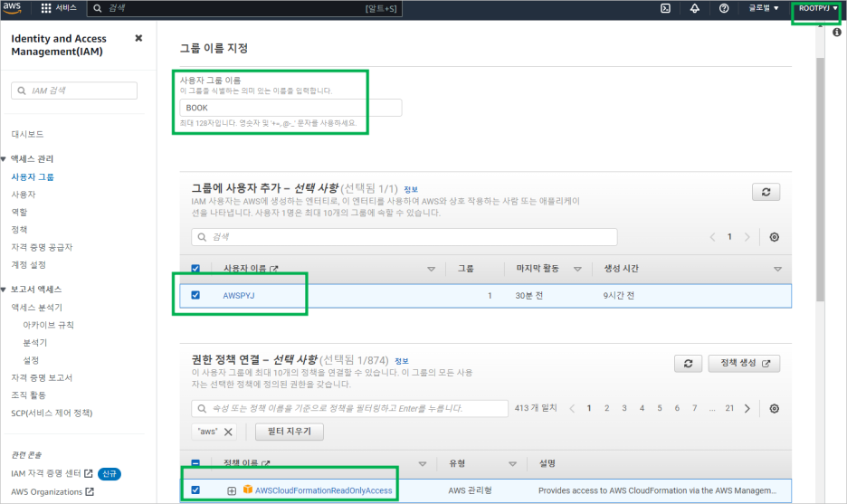Open Account settings nav item
Viewport: 847px width, 504px height.
[x=29, y=265]
